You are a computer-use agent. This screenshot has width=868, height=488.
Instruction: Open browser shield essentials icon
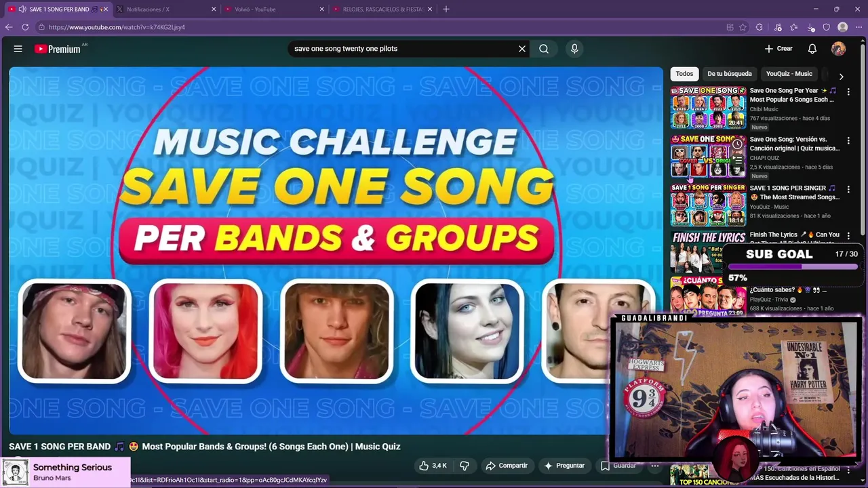pos(826,27)
